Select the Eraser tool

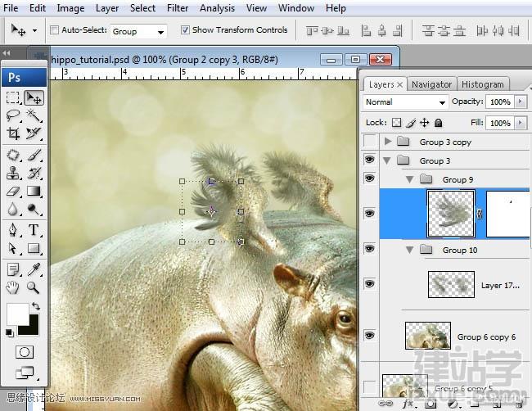(x=13, y=191)
